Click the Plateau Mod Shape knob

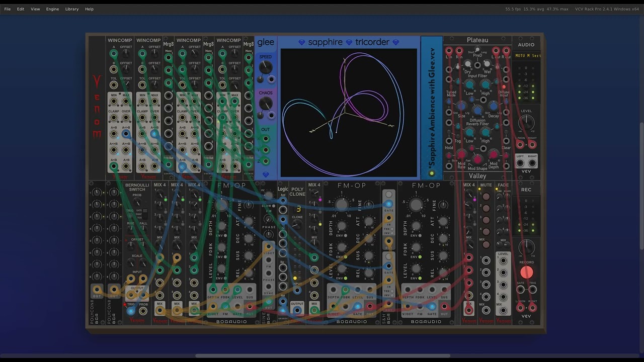(477, 159)
